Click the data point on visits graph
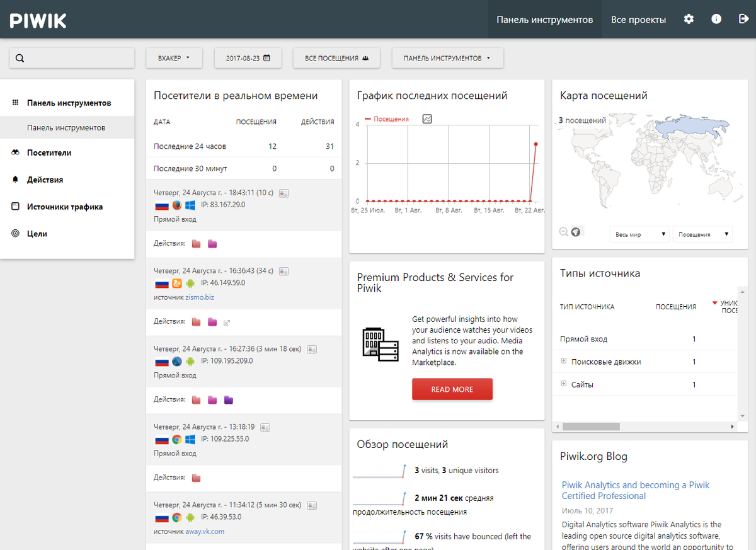Image resolution: width=756 pixels, height=550 pixels. 535,144
